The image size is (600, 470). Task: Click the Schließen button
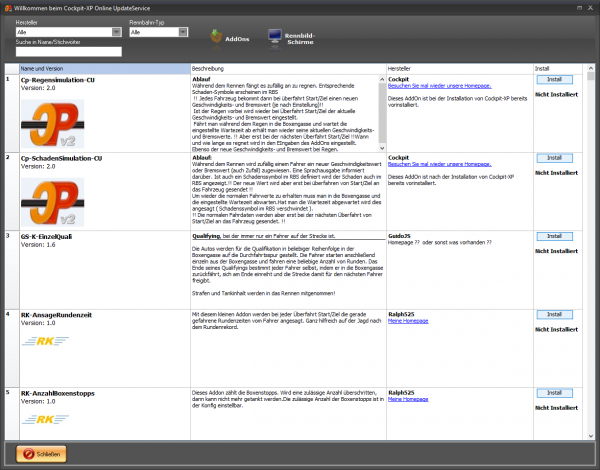click(41, 454)
